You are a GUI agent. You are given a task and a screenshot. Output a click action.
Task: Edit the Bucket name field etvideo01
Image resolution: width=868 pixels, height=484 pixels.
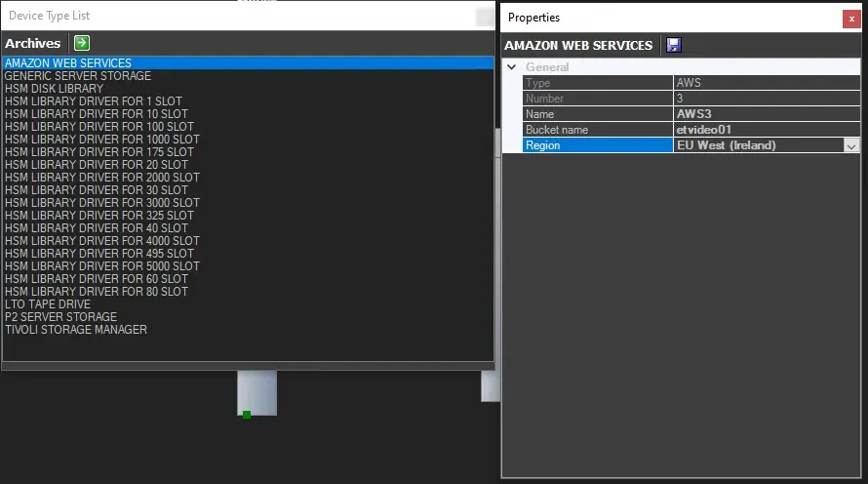766,130
